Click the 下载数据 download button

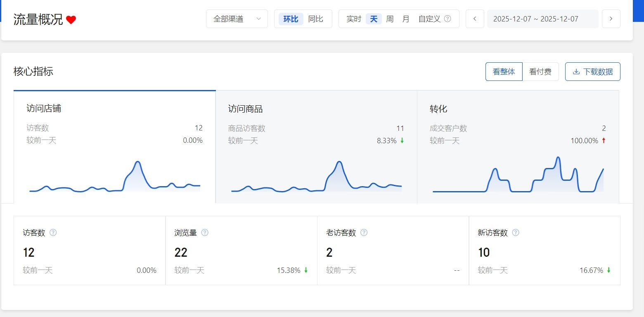pyautogui.click(x=592, y=72)
